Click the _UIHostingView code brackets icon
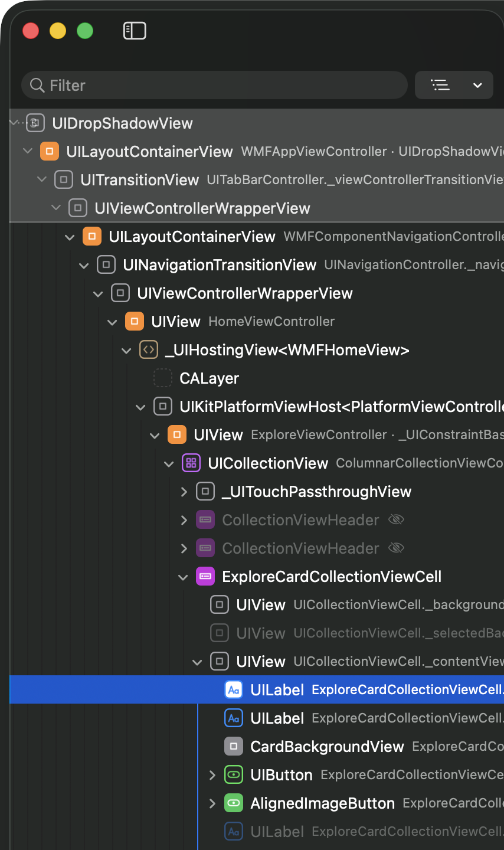504x850 pixels. coord(149,349)
